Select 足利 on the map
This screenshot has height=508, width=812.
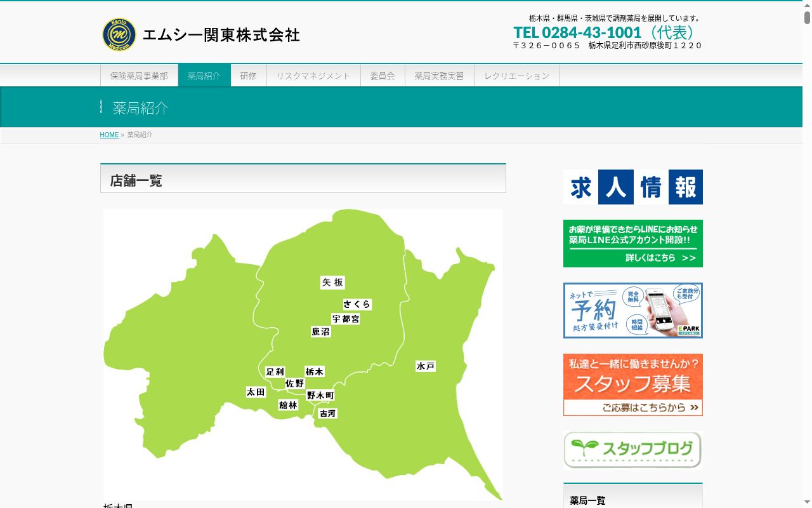point(275,371)
